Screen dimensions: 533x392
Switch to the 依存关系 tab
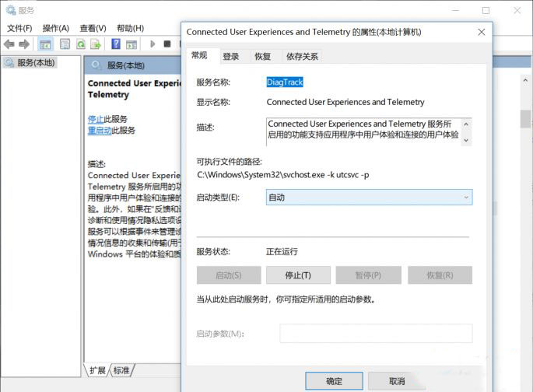point(302,56)
